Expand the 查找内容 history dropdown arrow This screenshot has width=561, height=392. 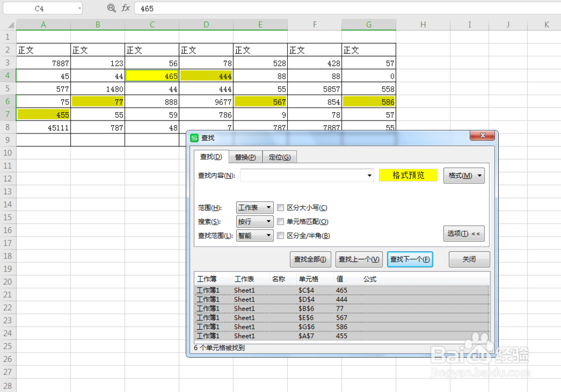pyautogui.click(x=369, y=176)
